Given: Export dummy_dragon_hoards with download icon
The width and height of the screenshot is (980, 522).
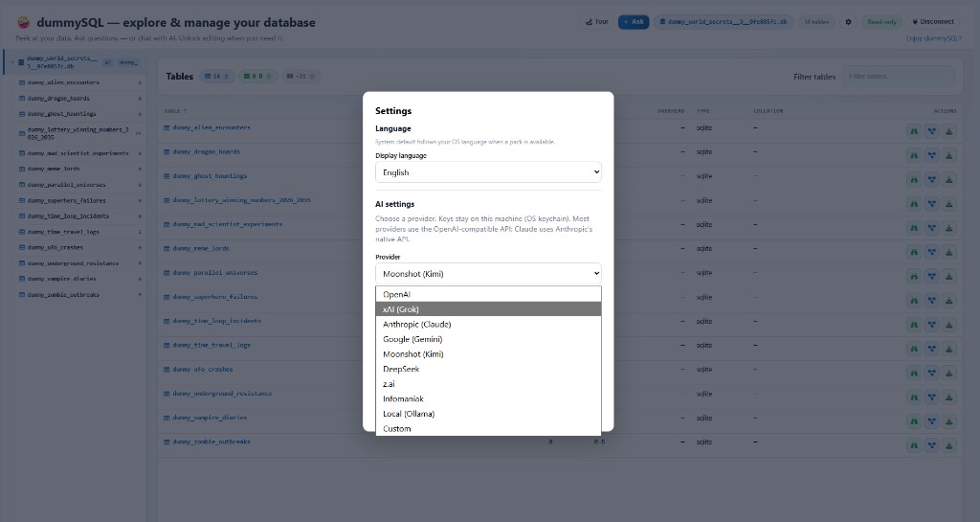Looking at the screenshot, I should 948,156.
